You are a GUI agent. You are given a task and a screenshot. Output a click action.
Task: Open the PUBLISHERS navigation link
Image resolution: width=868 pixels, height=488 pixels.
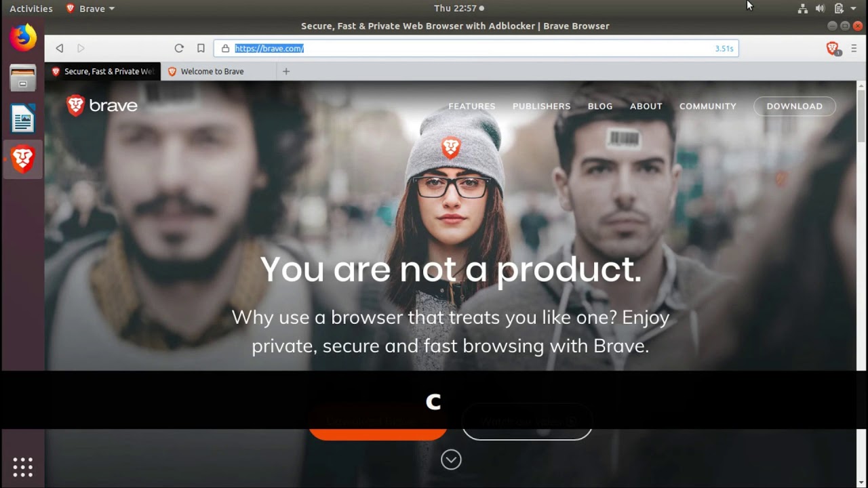click(x=542, y=106)
